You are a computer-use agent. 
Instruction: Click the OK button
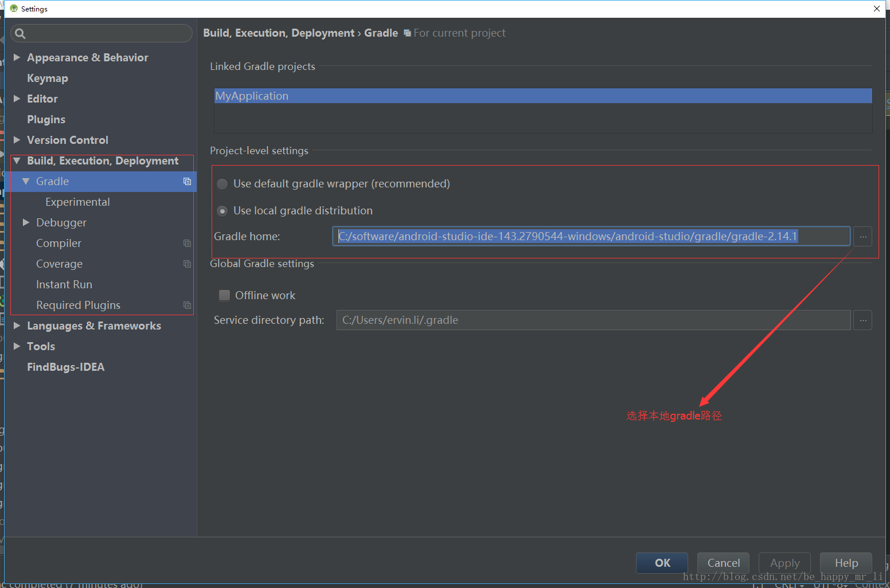coord(662,563)
